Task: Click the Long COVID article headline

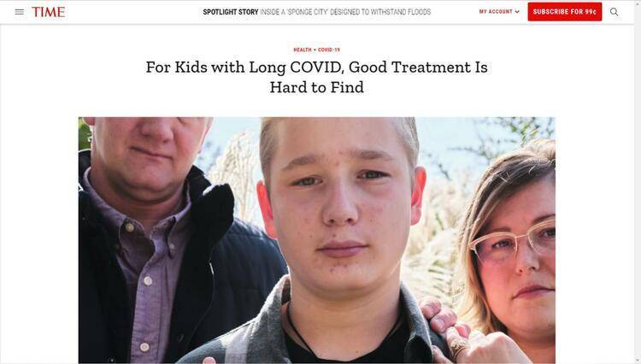Action: coord(317,77)
